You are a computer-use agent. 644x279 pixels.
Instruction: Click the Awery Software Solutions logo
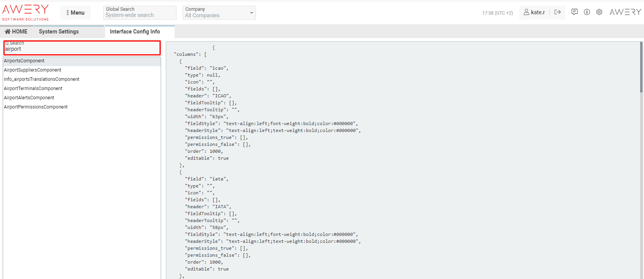coord(25,12)
